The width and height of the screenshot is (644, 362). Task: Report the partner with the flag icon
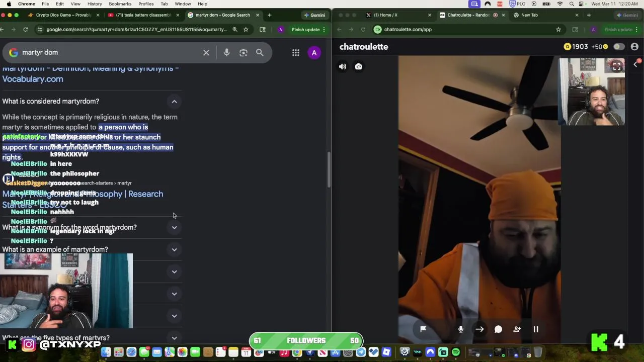tap(423, 329)
